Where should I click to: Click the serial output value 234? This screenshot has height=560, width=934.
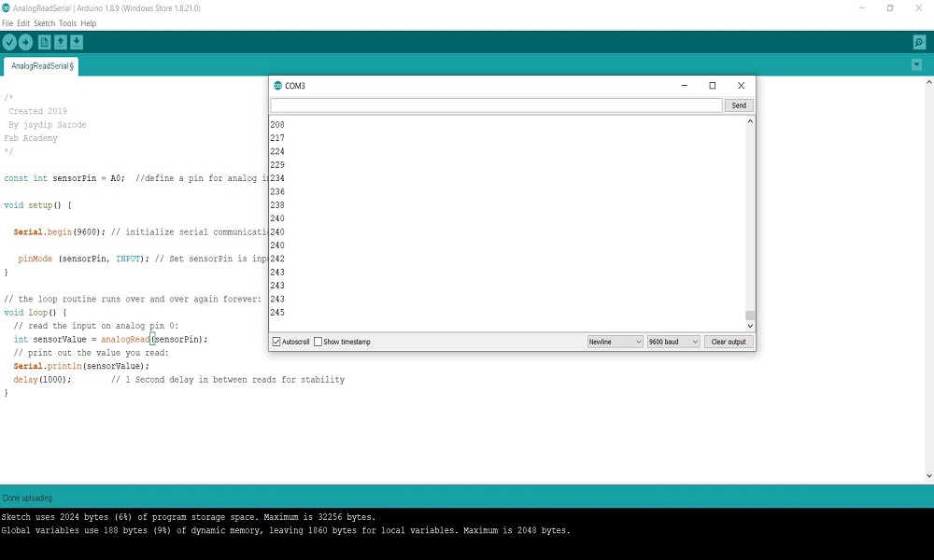tap(277, 178)
